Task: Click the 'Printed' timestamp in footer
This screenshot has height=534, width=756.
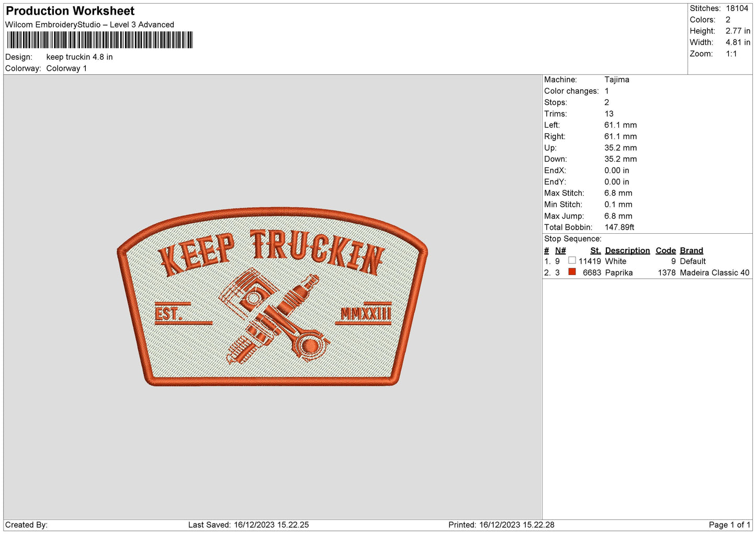Action: pyautogui.click(x=501, y=525)
